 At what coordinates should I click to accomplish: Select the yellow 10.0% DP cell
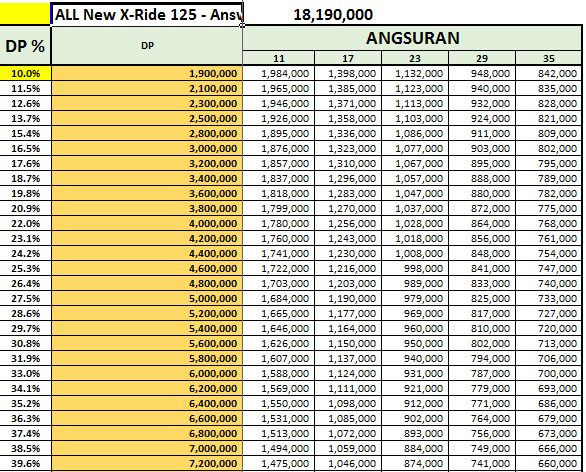(25, 73)
